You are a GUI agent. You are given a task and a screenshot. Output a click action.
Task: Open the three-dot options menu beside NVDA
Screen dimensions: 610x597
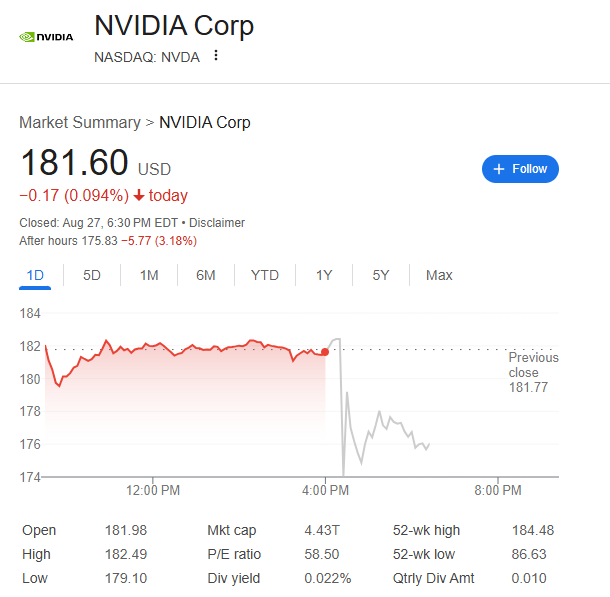pyautogui.click(x=215, y=56)
